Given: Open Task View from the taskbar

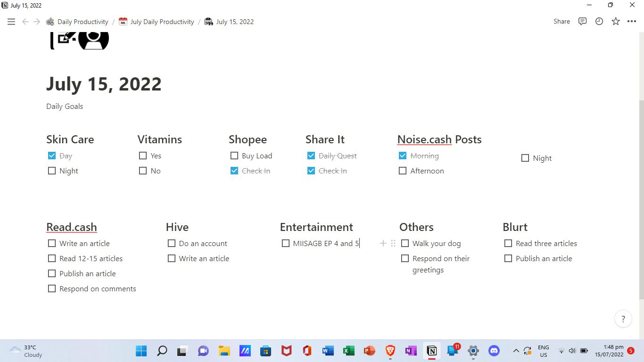Looking at the screenshot, I should (182, 351).
